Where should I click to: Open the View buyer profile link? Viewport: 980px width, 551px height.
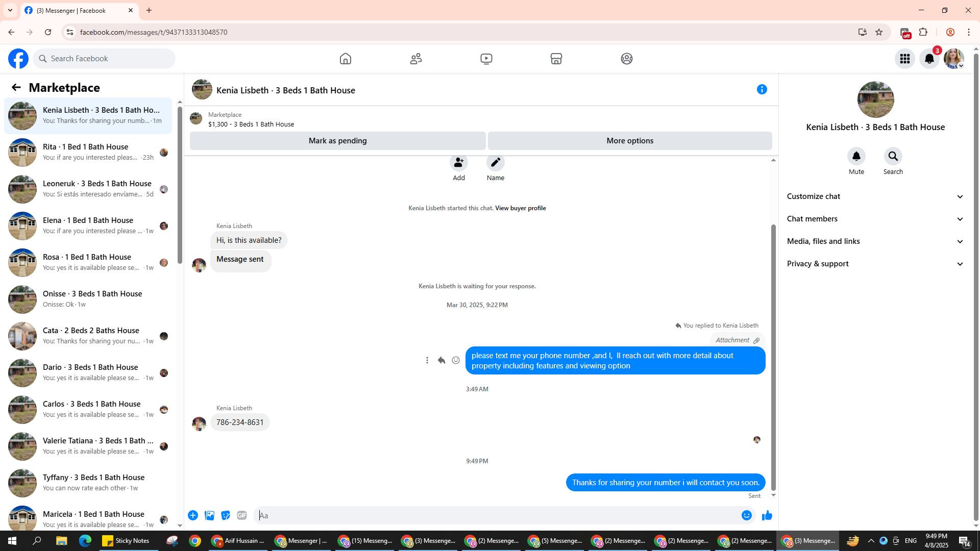point(520,208)
